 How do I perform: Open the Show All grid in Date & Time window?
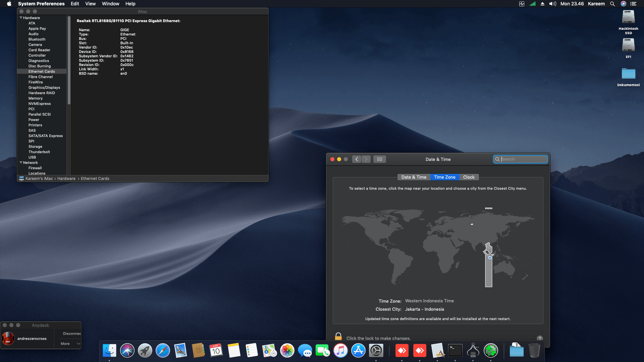point(380,159)
